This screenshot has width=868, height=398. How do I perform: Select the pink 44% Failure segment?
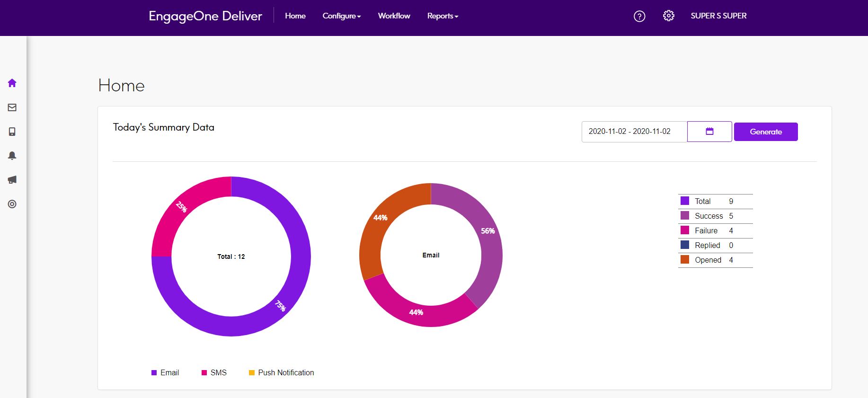point(416,312)
